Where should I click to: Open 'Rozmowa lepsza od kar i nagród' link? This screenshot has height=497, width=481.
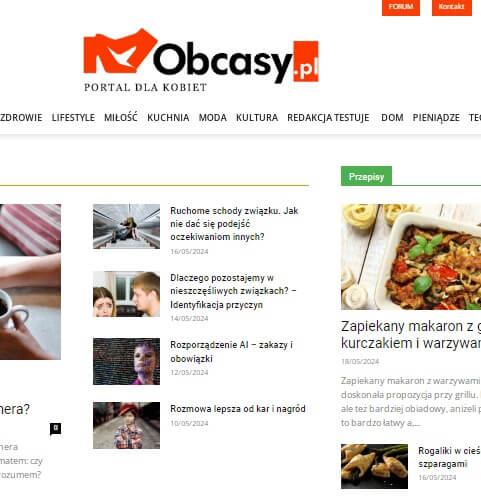(238, 409)
